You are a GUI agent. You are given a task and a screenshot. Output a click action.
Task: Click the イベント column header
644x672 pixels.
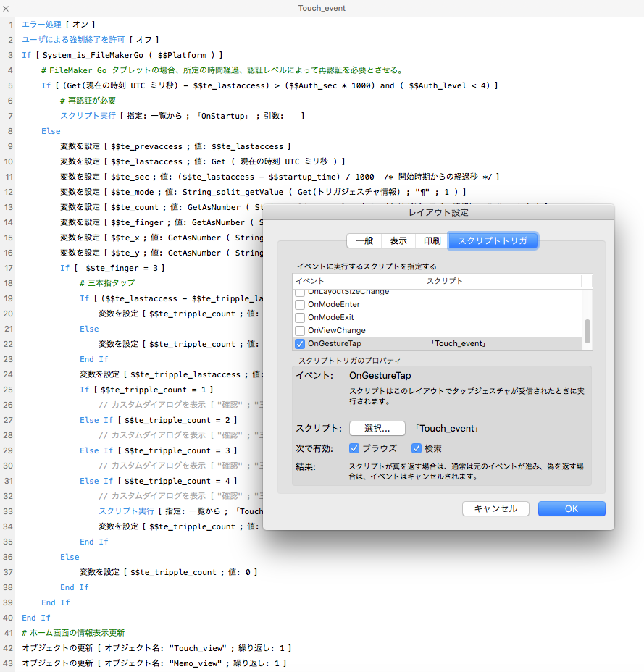359,281
